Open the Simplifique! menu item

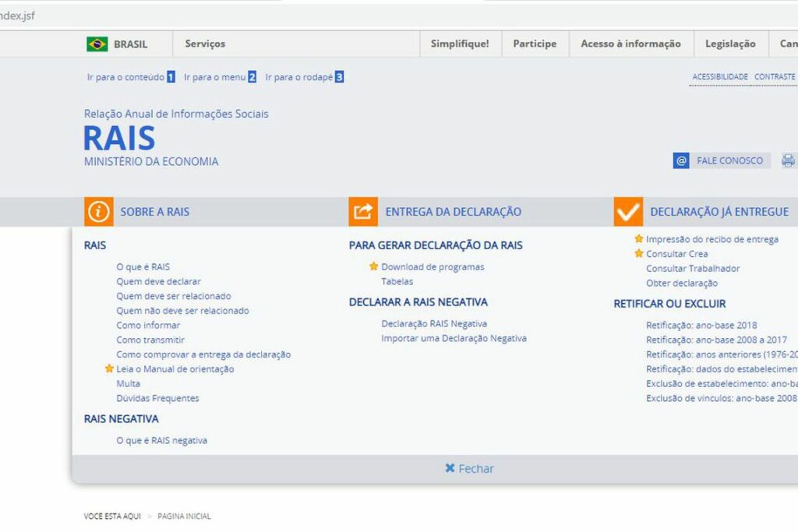click(x=460, y=44)
